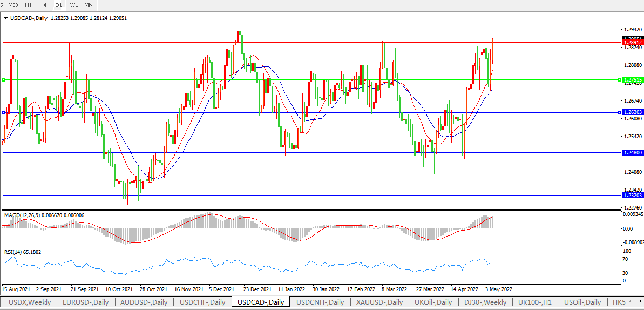Choose the MN monthly timeframe
The height and width of the screenshot is (310, 644).
89,5
